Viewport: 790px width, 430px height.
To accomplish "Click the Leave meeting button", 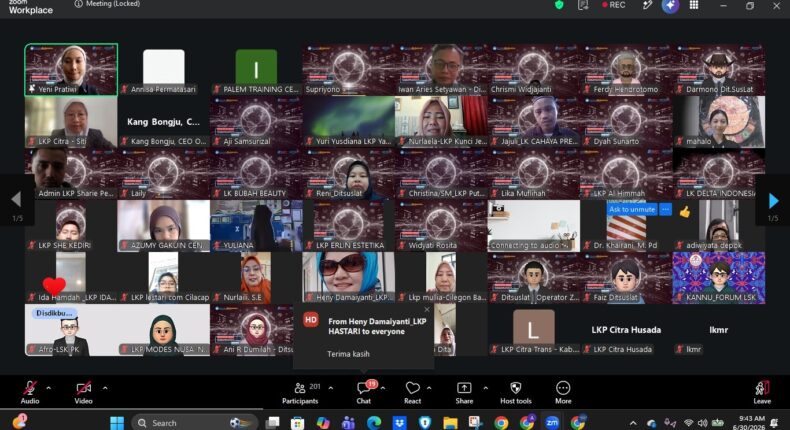I will [x=762, y=393].
